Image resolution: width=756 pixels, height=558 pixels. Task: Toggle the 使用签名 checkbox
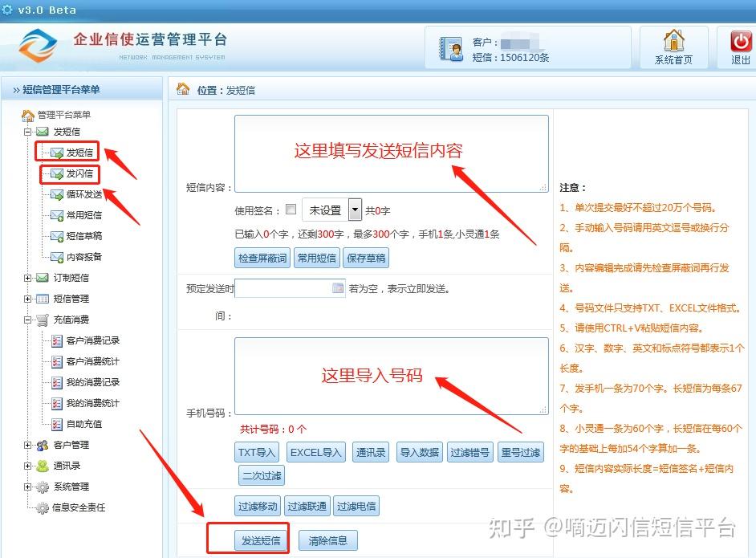coord(291,210)
